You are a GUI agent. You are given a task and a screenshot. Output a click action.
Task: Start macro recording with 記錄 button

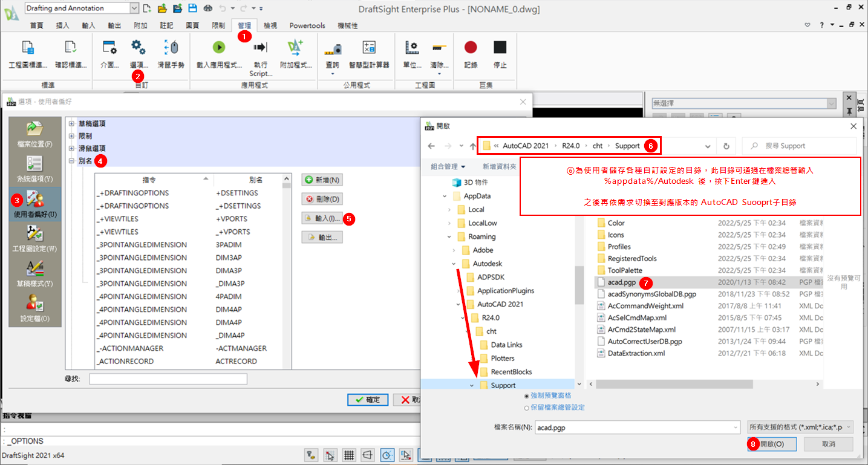471,47
